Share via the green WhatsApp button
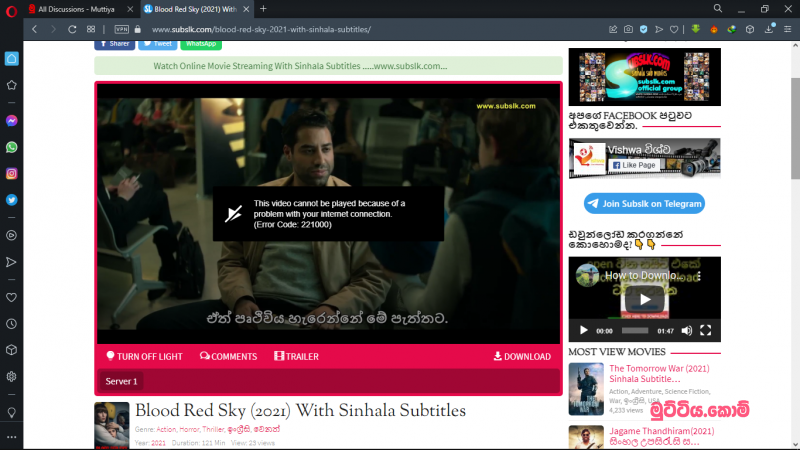800x450 pixels. (201, 44)
